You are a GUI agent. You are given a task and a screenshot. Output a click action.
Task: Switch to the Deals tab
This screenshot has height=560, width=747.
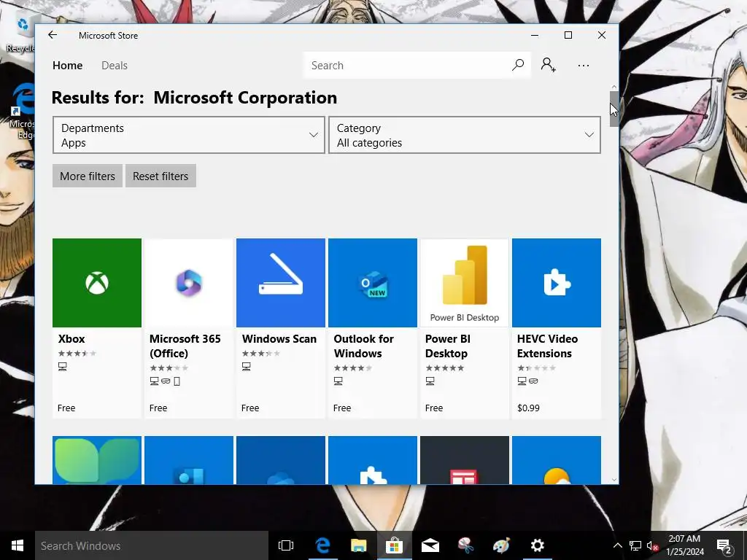coord(115,65)
